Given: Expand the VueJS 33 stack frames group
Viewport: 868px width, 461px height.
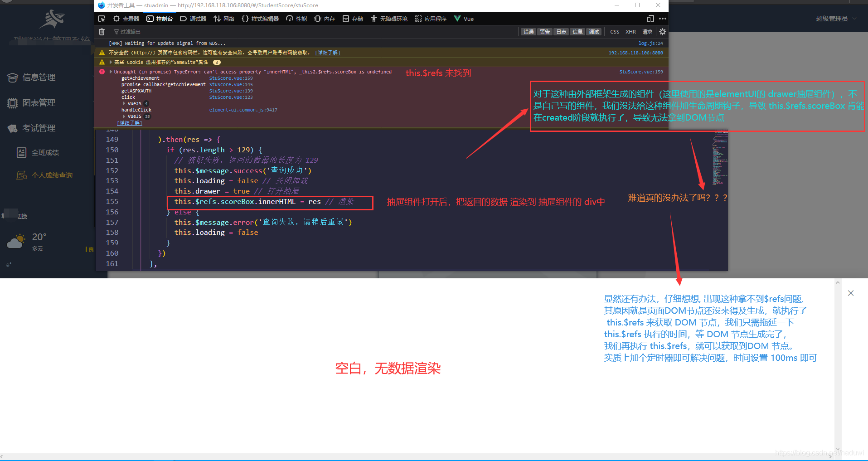Looking at the screenshot, I should point(124,116).
